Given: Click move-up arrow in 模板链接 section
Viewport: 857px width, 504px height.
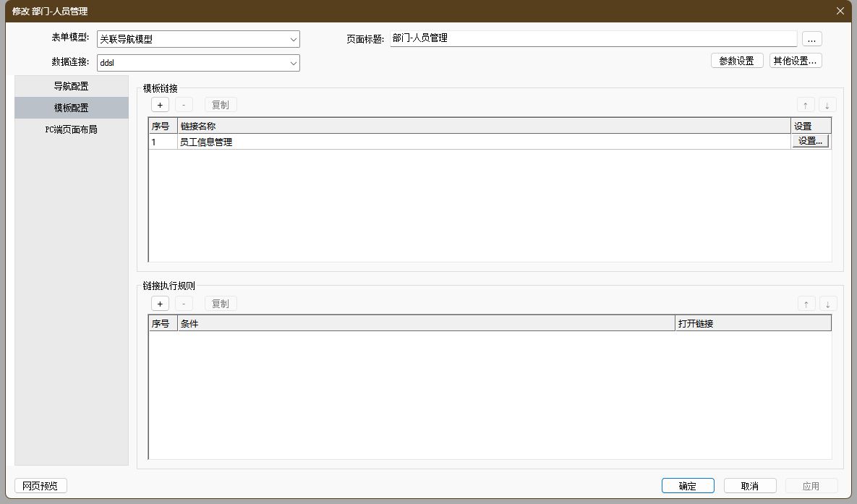Looking at the screenshot, I should (806, 105).
